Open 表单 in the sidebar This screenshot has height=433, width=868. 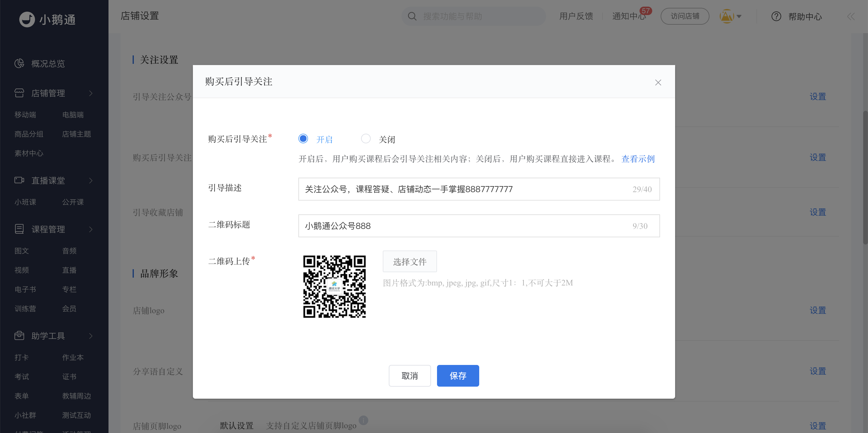click(22, 396)
